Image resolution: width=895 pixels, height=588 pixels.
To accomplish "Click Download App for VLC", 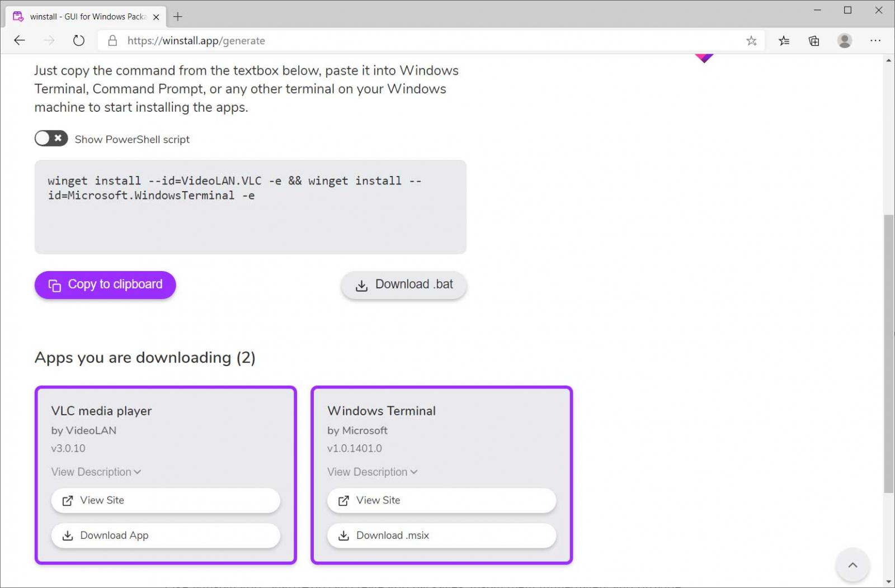I will (x=166, y=535).
